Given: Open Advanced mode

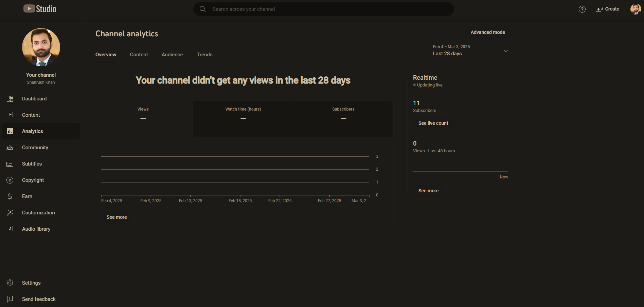Looking at the screenshot, I should click(x=488, y=32).
